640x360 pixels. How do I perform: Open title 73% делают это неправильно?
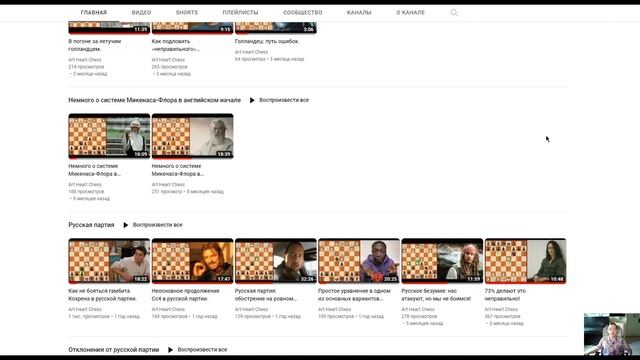pos(505,295)
